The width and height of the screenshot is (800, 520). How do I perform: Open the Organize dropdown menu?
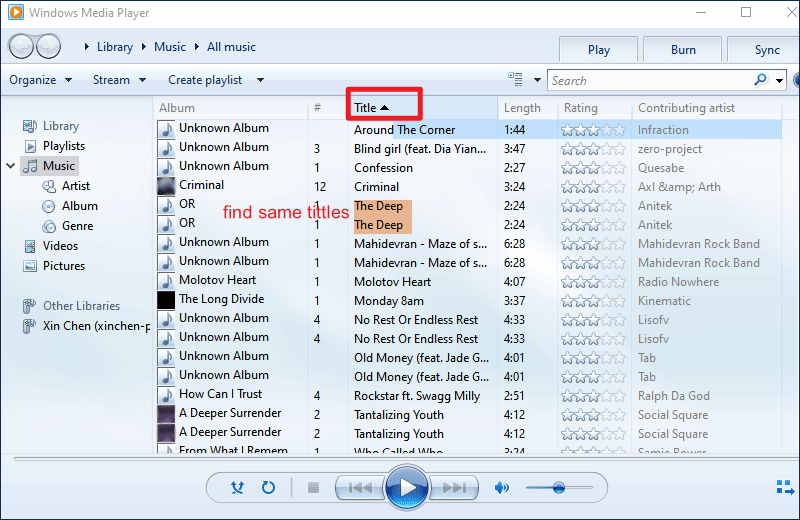point(41,80)
